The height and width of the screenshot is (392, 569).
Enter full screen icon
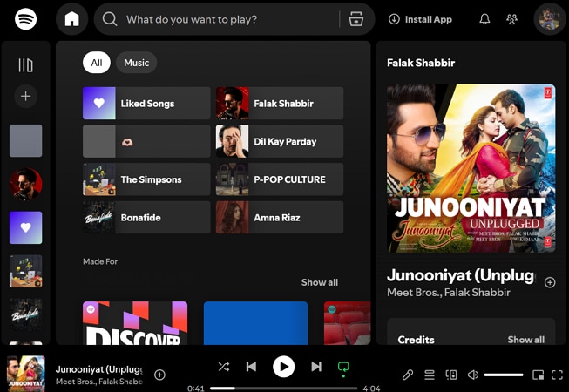pos(557,375)
